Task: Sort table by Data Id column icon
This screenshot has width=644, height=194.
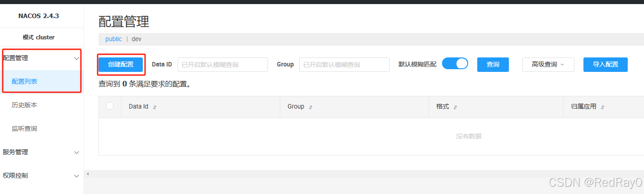Action: [155, 107]
